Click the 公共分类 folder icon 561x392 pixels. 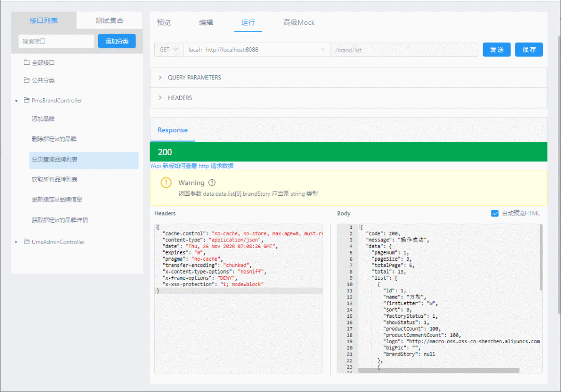point(26,80)
